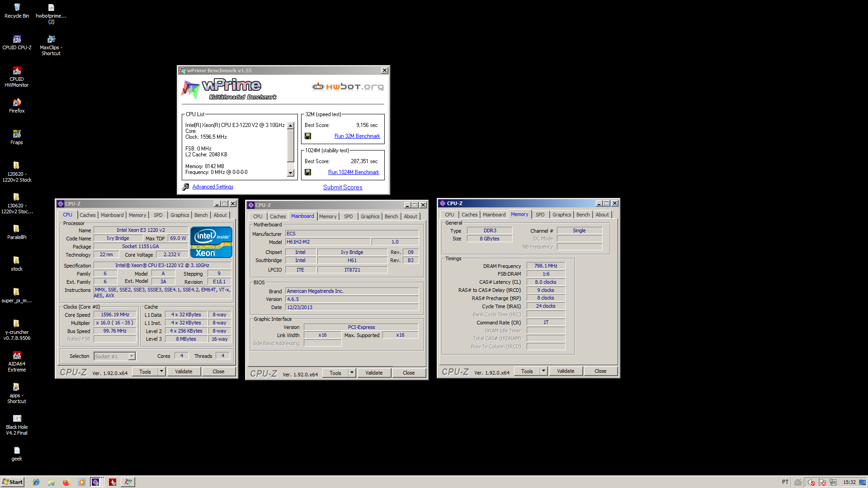Click the taskbar clock showing 15:32

click(849, 482)
